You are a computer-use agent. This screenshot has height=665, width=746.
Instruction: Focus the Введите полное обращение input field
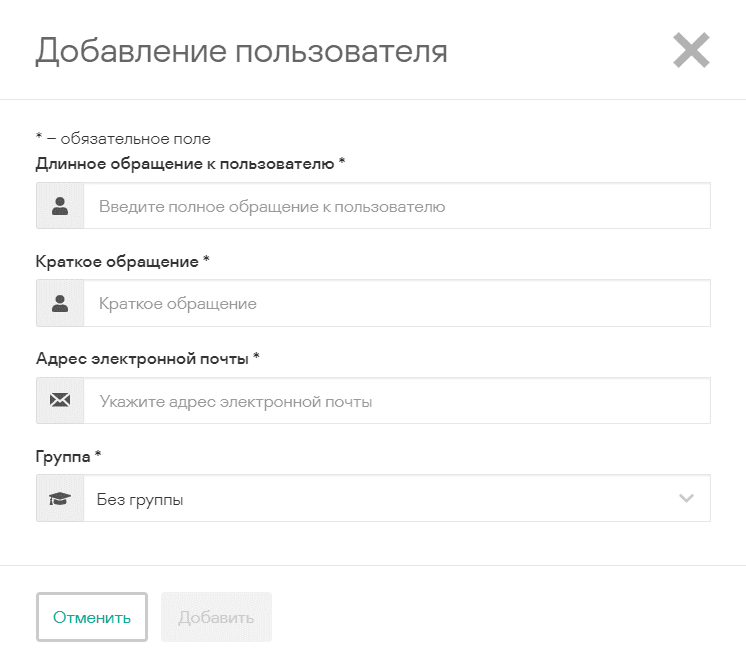[x=396, y=206]
